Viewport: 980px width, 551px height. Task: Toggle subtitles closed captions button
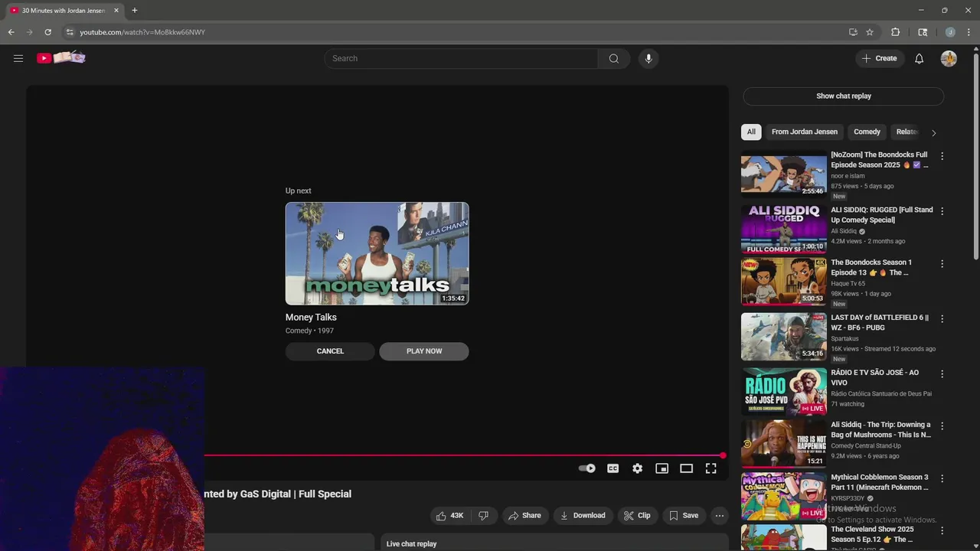point(612,468)
